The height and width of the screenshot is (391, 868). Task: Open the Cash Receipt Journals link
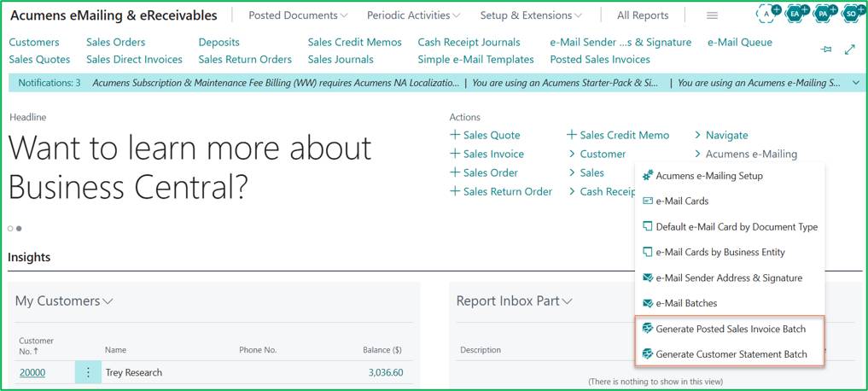click(469, 42)
